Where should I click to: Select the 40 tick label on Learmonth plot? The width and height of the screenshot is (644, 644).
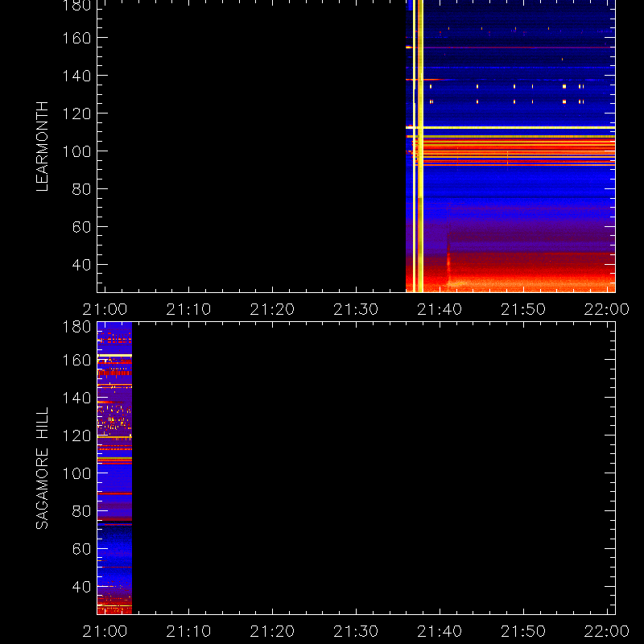[x=82, y=265]
